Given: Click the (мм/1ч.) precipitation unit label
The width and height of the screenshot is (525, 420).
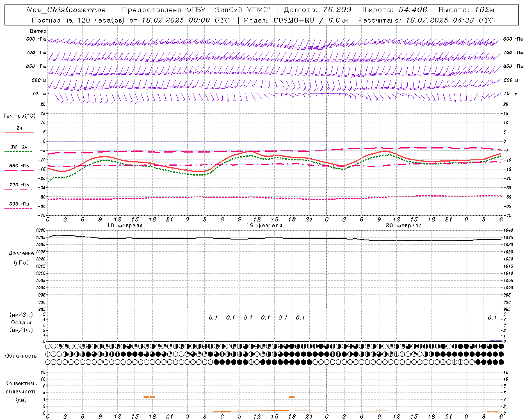Looking at the screenshot, I should [x=21, y=330].
